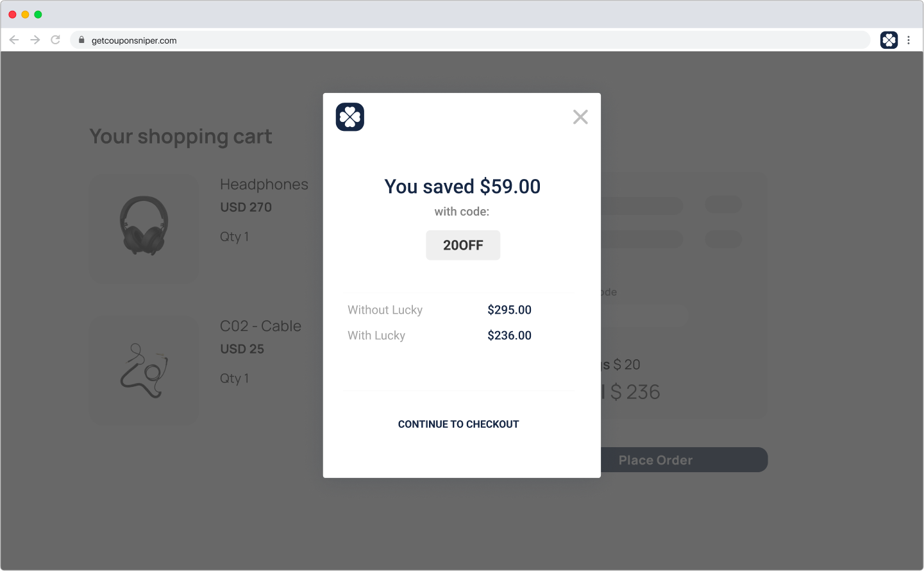924x571 pixels.
Task: Click the green maximize window button
Action: coord(38,14)
